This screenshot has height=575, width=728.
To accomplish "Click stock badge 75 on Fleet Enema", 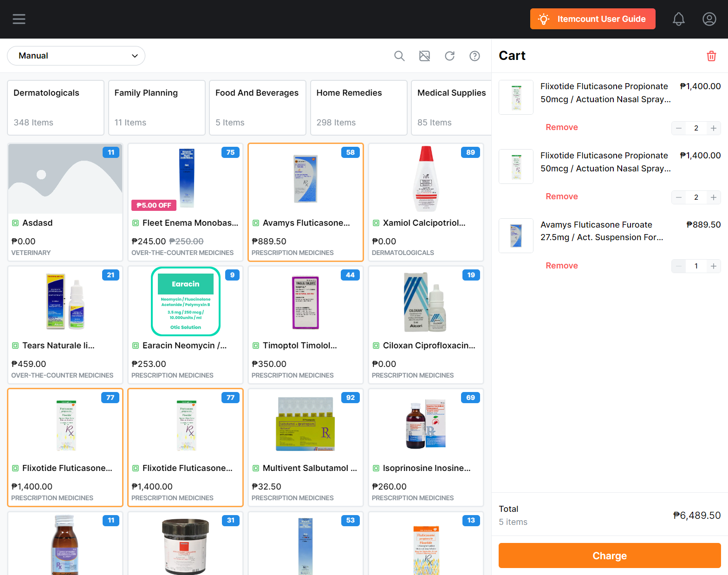I will coord(230,152).
